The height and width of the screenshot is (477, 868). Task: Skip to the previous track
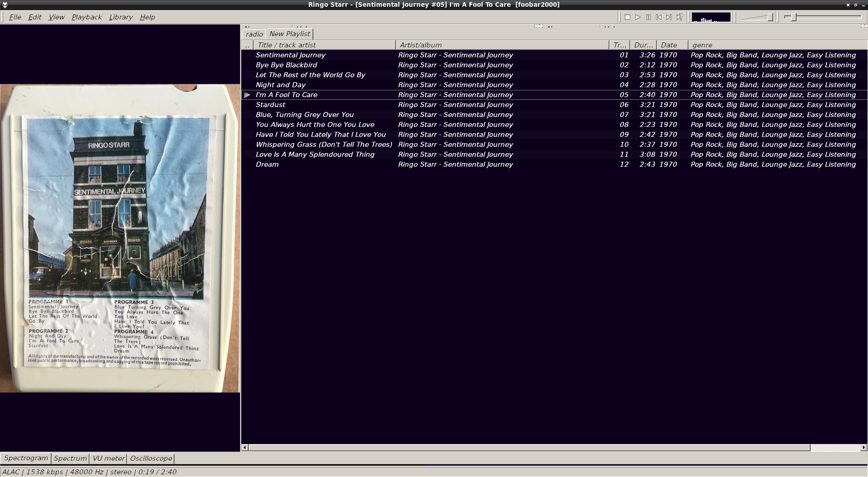(659, 17)
